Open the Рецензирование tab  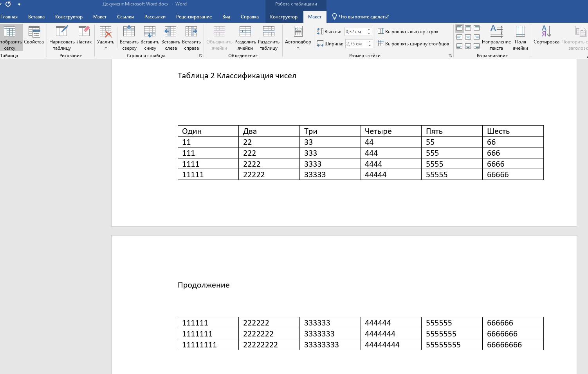(x=194, y=17)
